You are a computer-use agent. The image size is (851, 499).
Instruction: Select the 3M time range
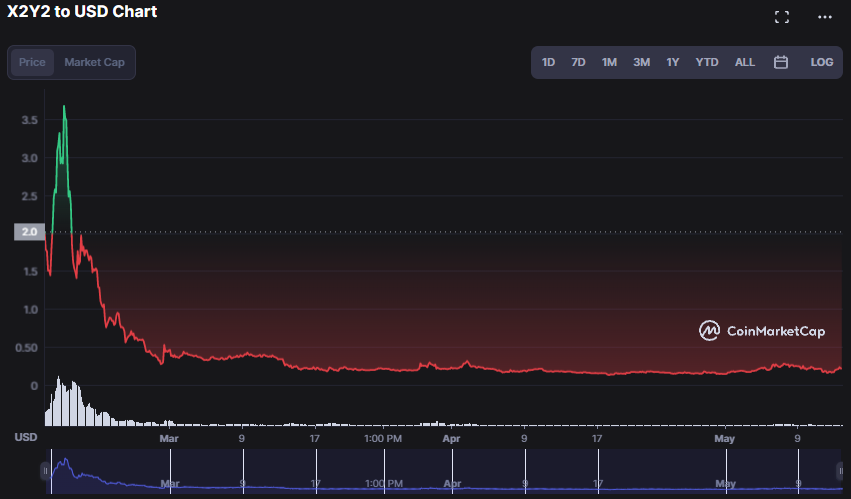point(641,62)
